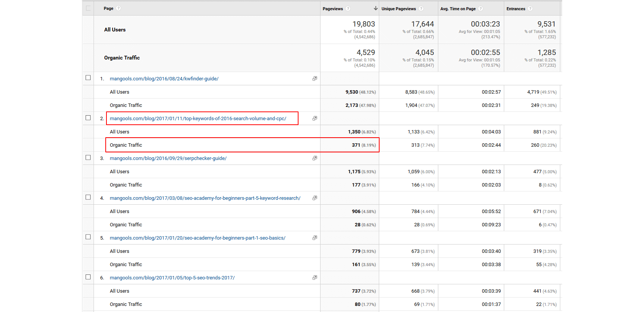
Task: Open seo-academy part 5 keyword-research link
Action: tap(205, 198)
